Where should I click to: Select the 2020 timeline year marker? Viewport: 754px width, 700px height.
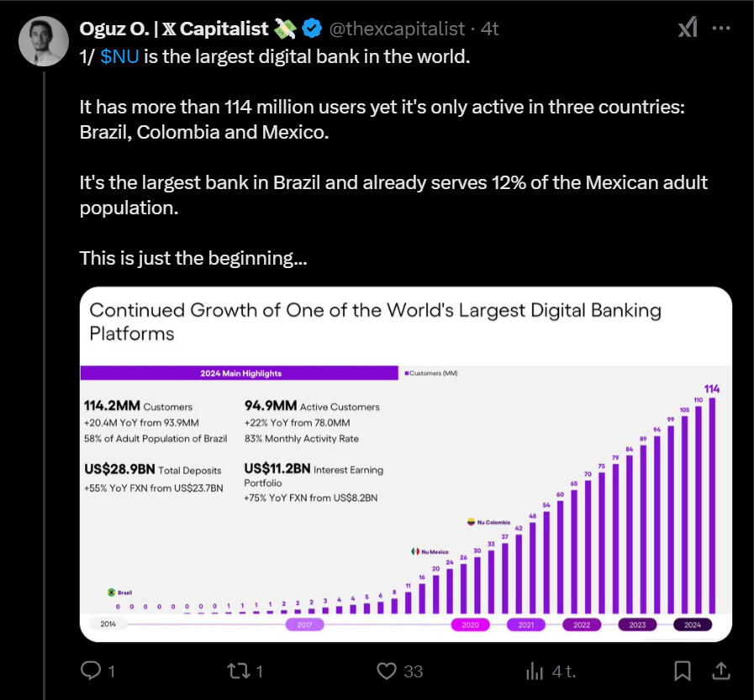470,624
